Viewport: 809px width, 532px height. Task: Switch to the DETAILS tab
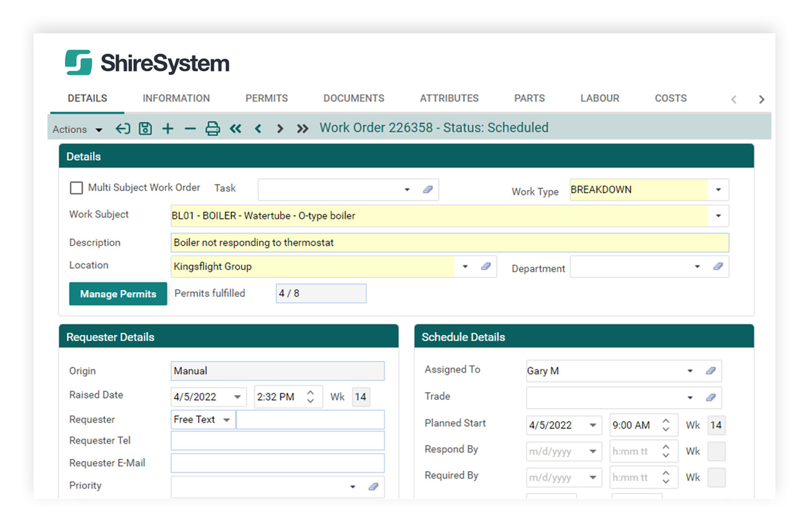[x=88, y=98]
